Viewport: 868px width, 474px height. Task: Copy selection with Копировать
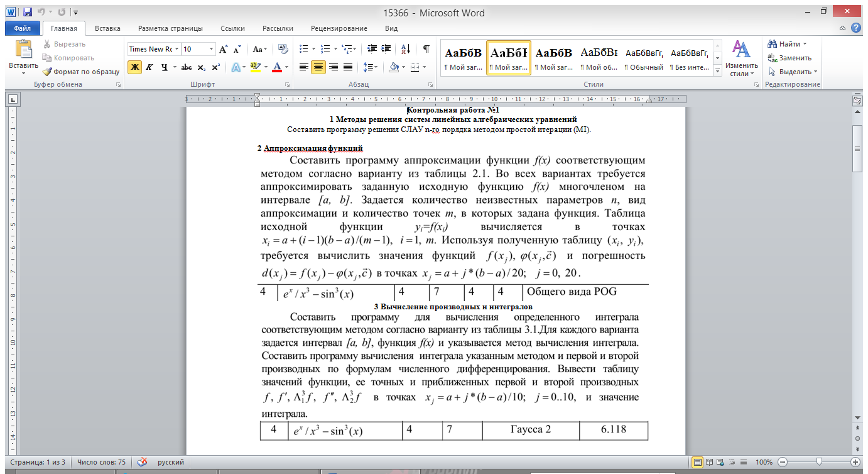tap(68, 58)
